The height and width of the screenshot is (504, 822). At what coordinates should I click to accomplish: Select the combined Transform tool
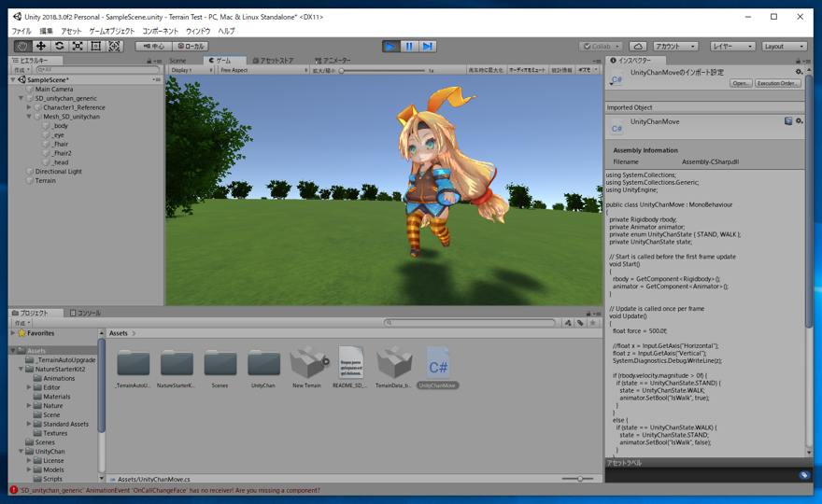[114, 46]
